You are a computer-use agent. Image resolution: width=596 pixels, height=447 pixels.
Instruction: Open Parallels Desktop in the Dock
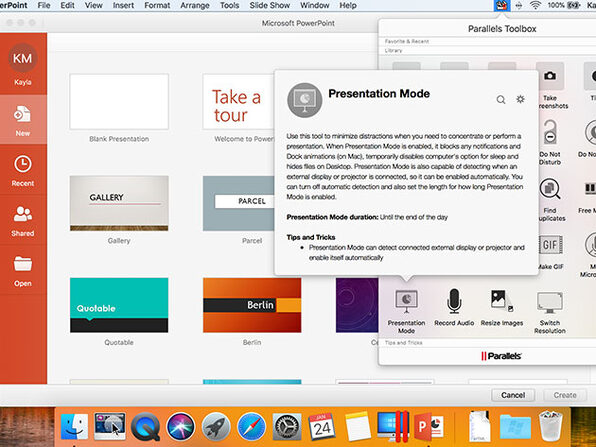click(x=393, y=426)
